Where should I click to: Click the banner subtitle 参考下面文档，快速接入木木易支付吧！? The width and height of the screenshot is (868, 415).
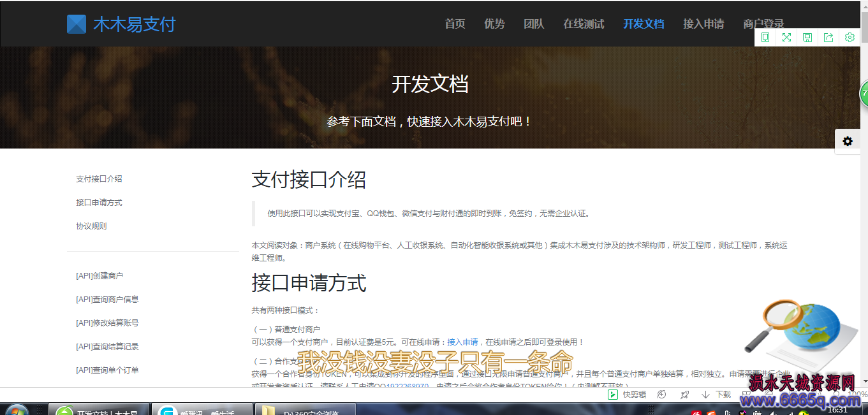[x=429, y=121]
